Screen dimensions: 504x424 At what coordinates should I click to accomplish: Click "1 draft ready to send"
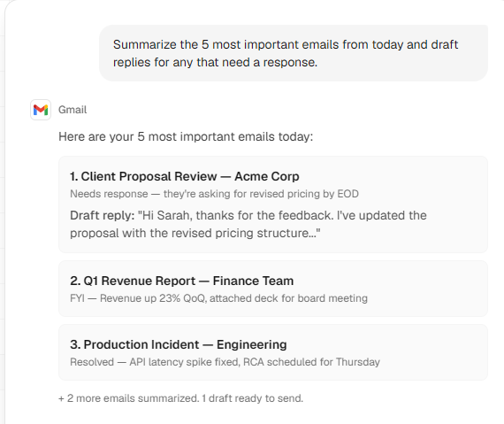pos(252,398)
